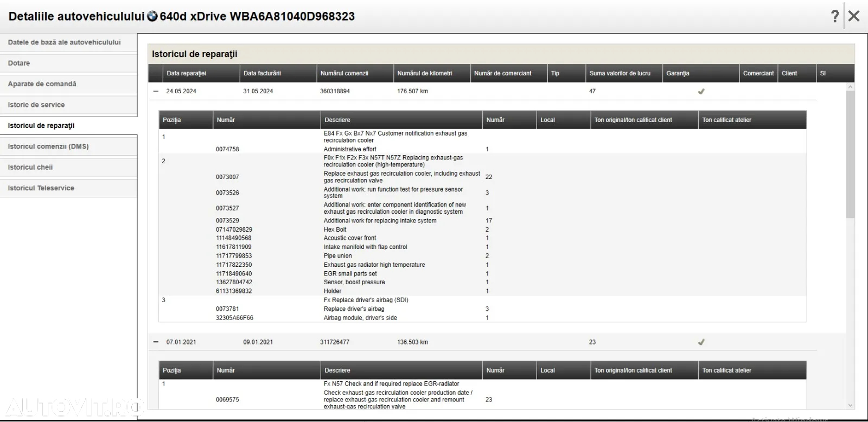Collapse the 07.01.2021 repair entry
Screen dimensions: 868x422
156,342
